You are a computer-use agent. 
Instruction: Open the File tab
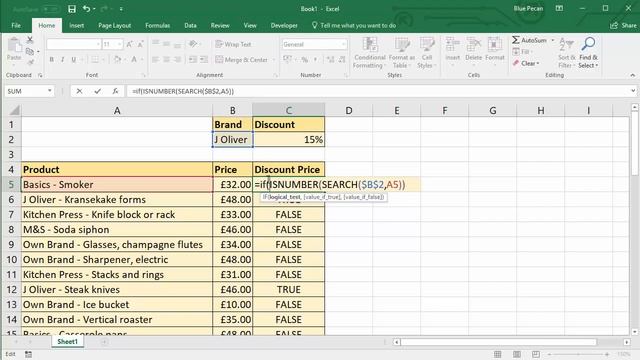[x=16, y=25]
